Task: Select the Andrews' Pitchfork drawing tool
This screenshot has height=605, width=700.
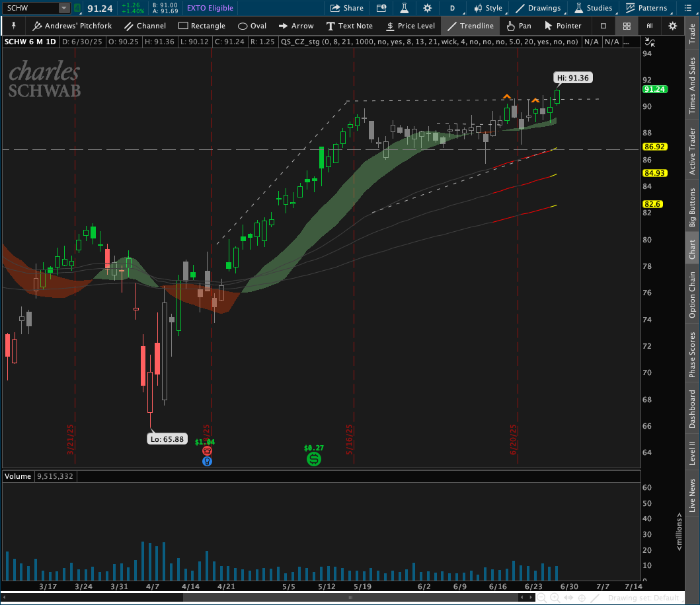Action: pos(72,26)
